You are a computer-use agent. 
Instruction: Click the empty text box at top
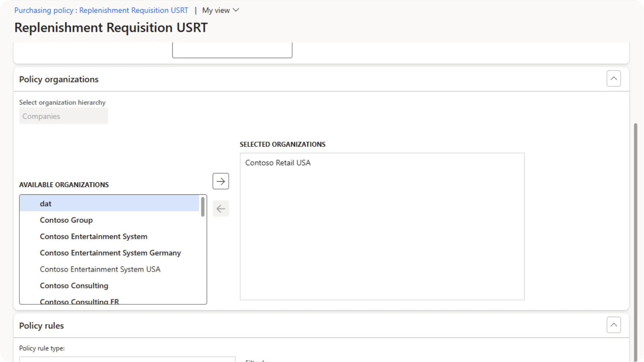(x=232, y=50)
